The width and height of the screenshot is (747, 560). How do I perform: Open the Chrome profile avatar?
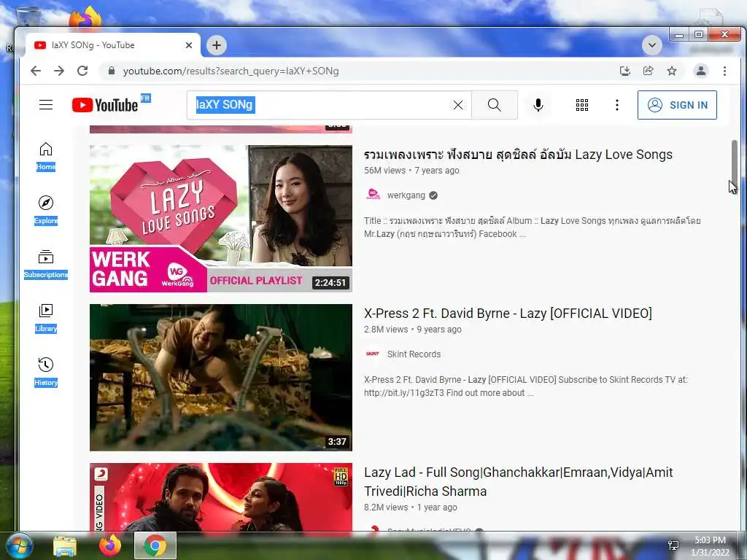pyautogui.click(x=701, y=71)
